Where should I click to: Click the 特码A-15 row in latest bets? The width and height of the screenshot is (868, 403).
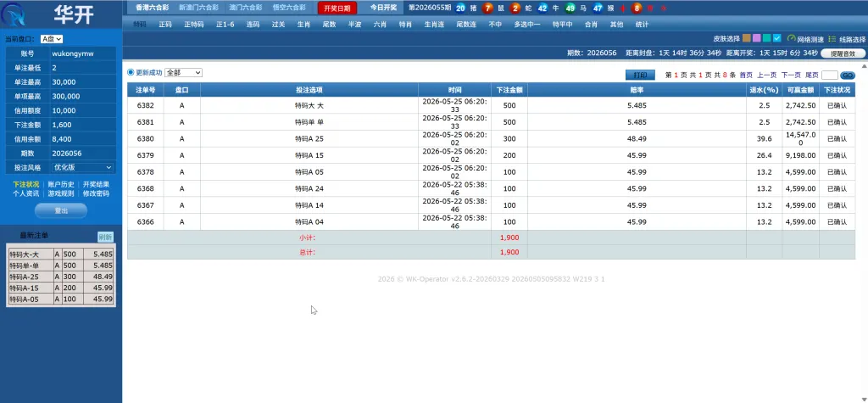tap(61, 288)
